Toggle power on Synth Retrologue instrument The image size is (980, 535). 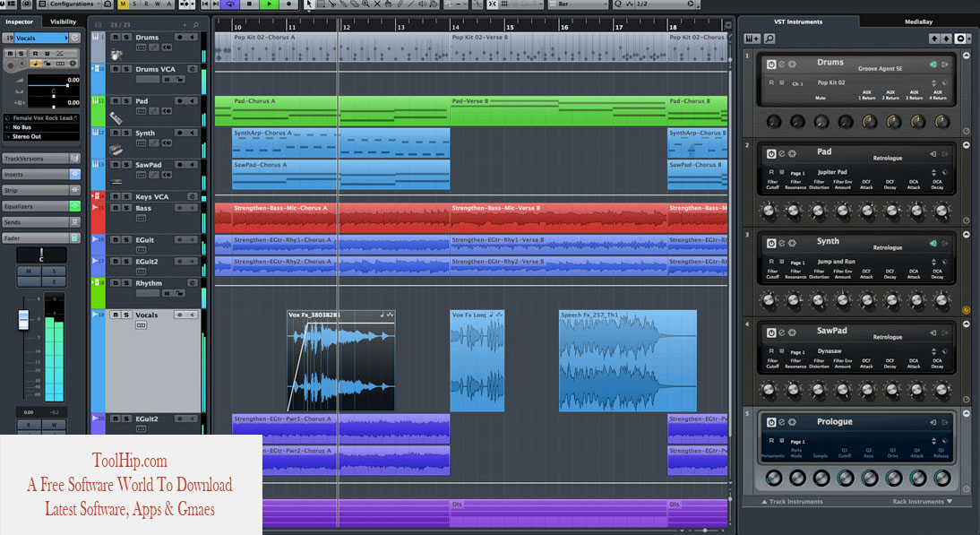(771, 243)
